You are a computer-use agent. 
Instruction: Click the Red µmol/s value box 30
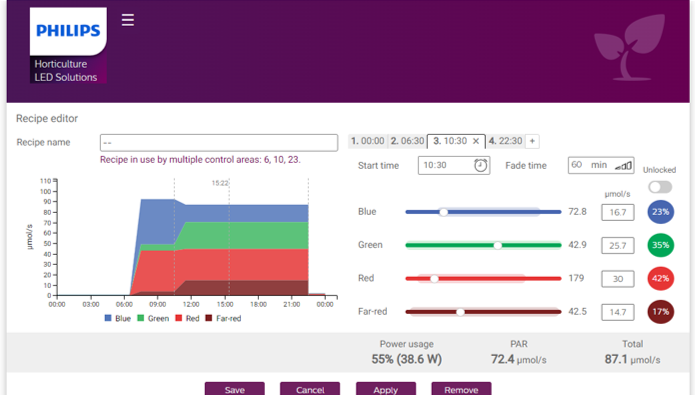pyautogui.click(x=617, y=279)
